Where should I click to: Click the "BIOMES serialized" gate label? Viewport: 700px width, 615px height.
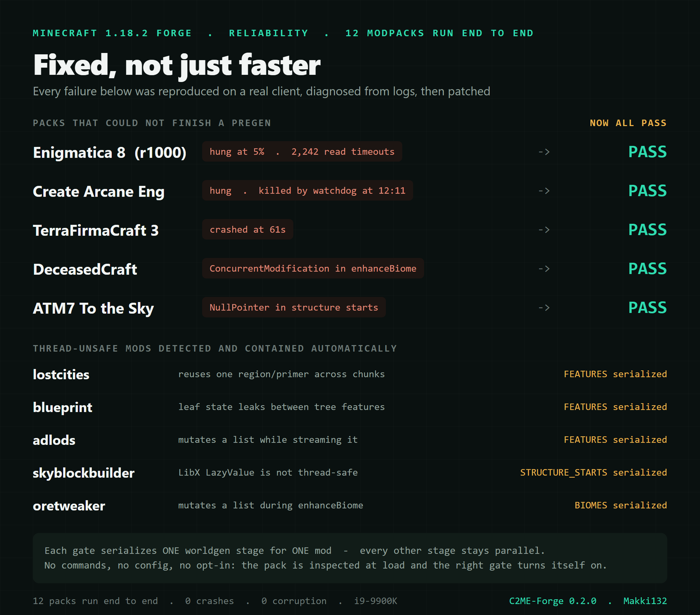(620, 505)
